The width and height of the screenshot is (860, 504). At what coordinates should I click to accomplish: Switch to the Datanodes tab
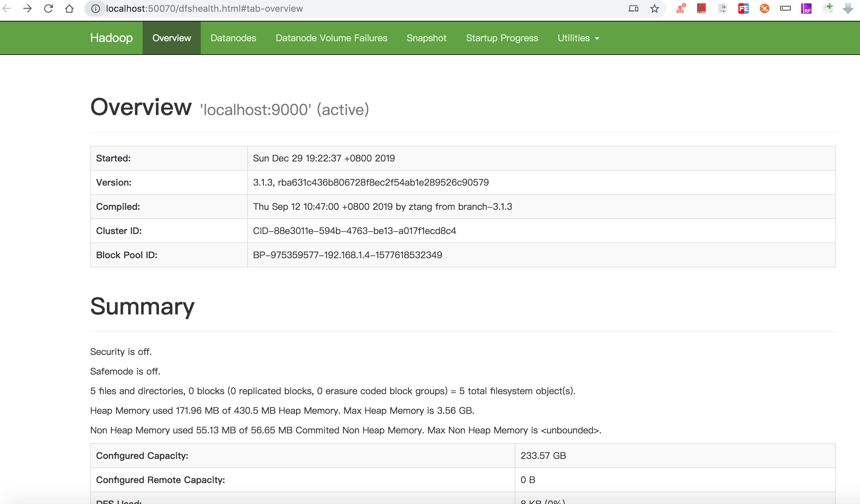233,38
